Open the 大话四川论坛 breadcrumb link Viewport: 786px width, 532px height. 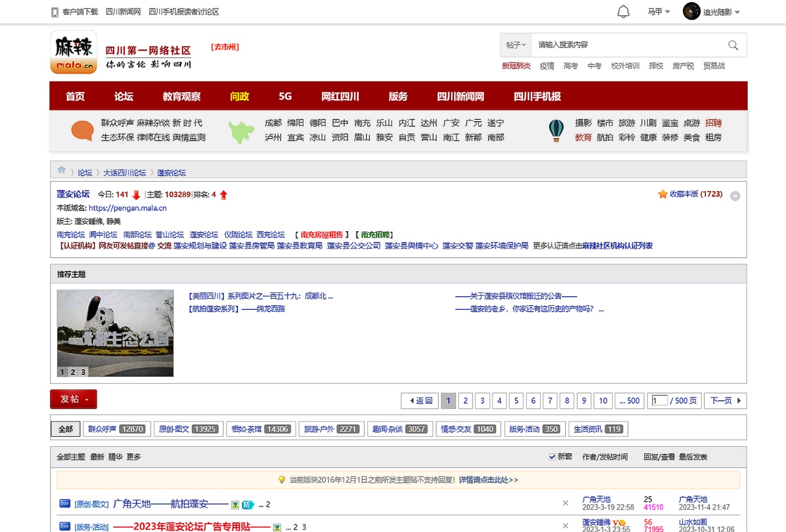coord(125,173)
